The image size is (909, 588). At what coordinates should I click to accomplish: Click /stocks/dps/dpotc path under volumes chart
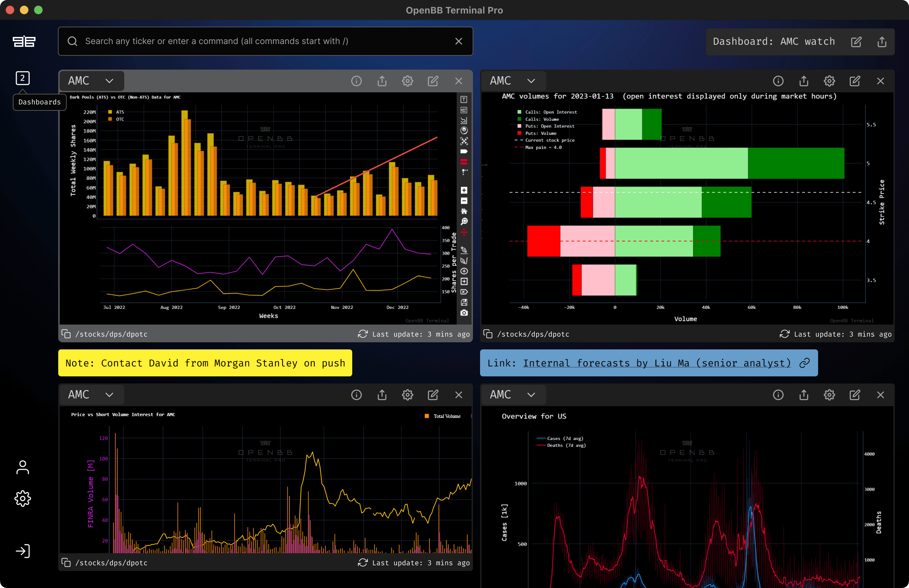(x=533, y=334)
